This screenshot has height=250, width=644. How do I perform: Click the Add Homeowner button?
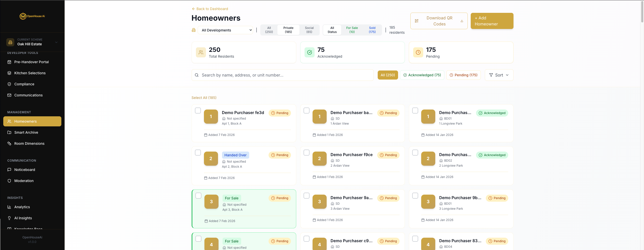tap(492, 21)
